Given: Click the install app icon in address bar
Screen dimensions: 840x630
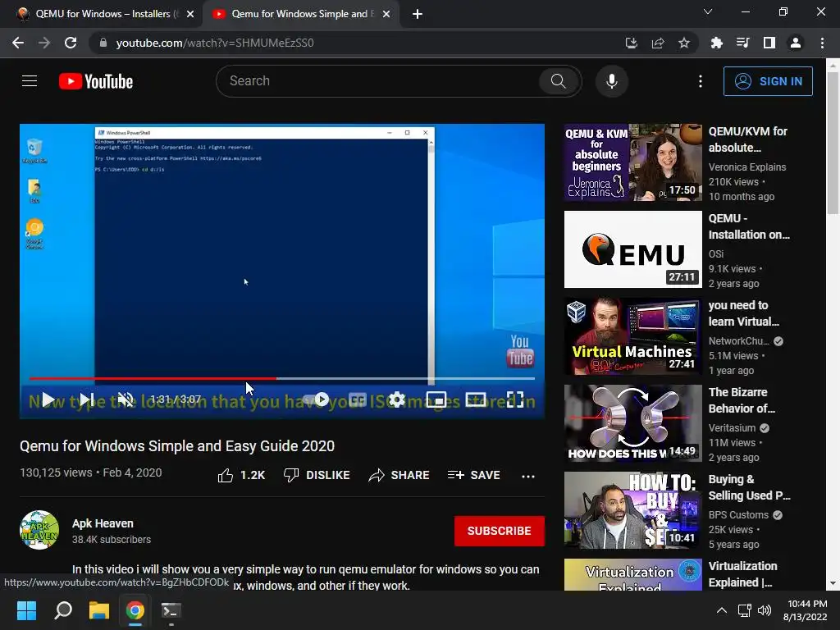Looking at the screenshot, I should [x=631, y=43].
